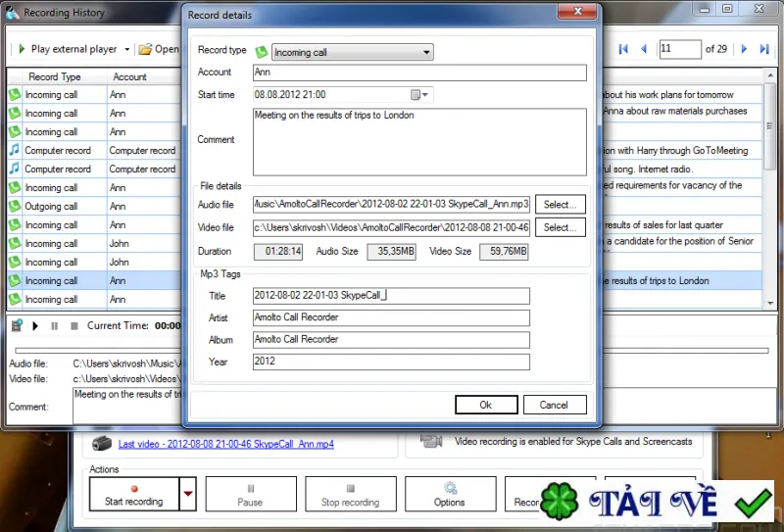The image size is (784, 532).
Task: Go to the first record navigation icon
Action: point(623,49)
